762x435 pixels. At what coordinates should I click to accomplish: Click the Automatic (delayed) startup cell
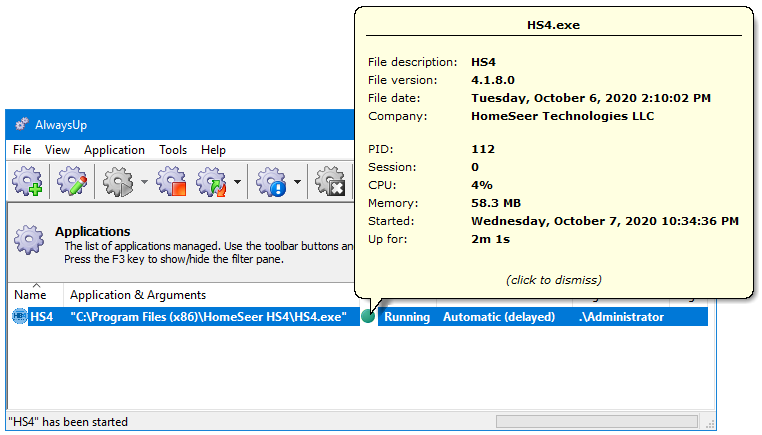(499, 317)
